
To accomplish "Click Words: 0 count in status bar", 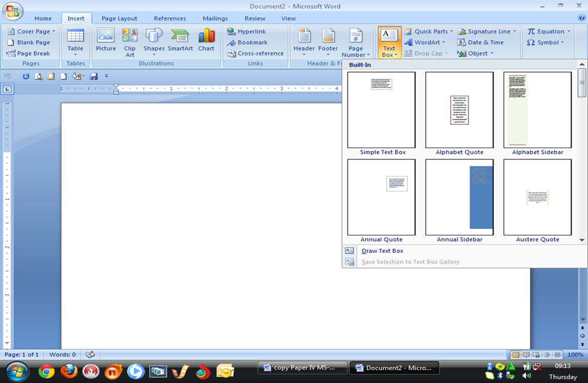I will coord(63,354).
